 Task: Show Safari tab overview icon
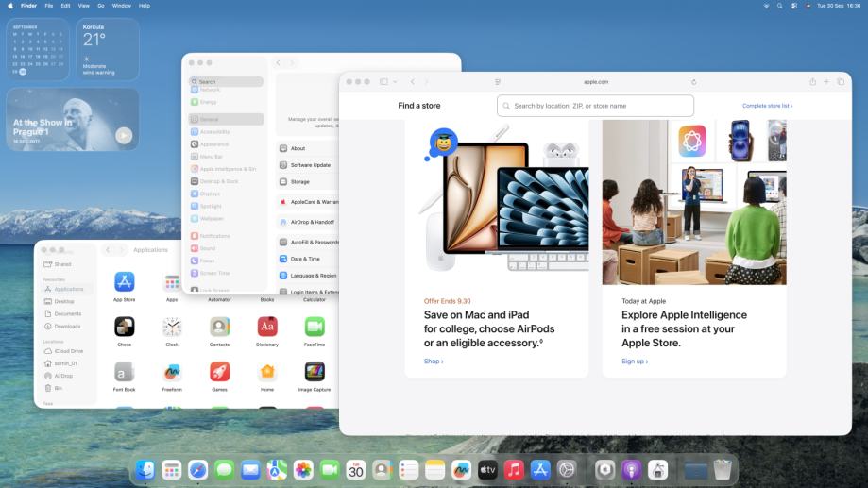(841, 82)
